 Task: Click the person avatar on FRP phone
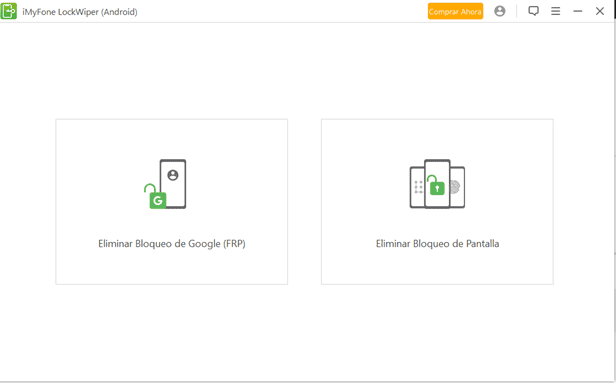coord(173,175)
